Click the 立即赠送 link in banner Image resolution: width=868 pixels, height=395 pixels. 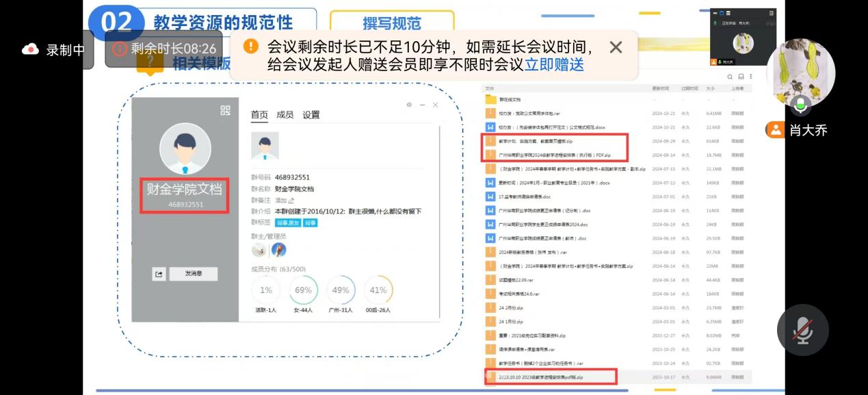point(554,65)
